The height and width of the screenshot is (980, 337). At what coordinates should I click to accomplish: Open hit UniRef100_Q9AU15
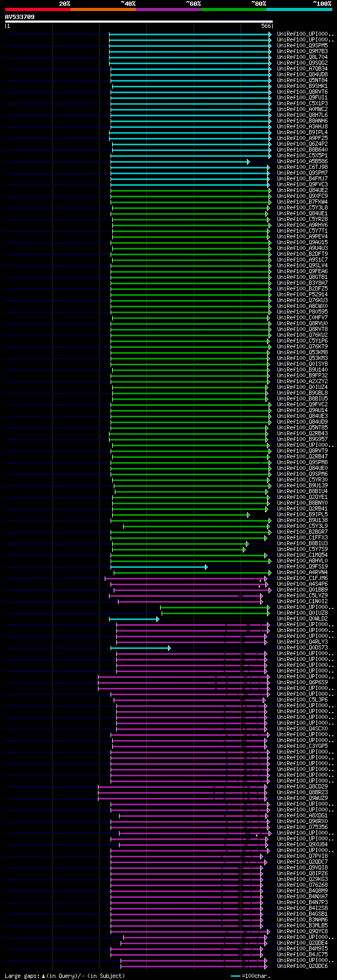pyautogui.click(x=302, y=243)
